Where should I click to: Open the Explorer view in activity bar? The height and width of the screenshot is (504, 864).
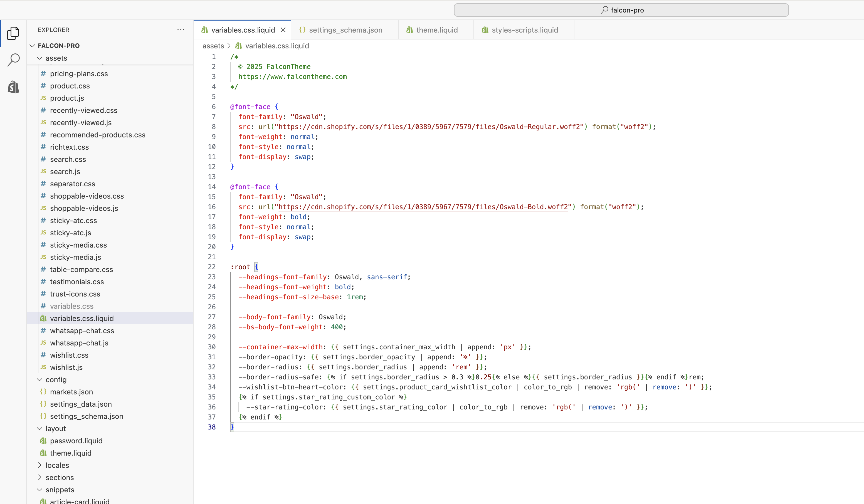pos(13,33)
